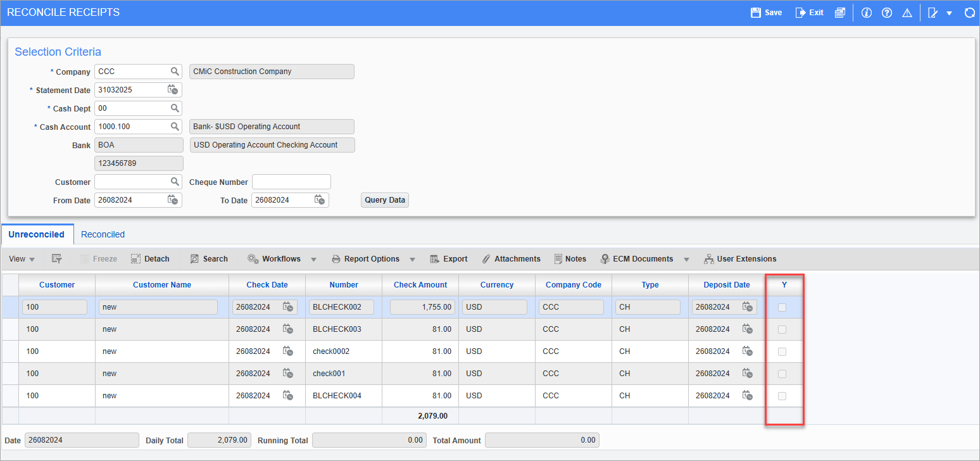Click the Type column header
The height and width of the screenshot is (461, 980).
[x=650, y=285]
